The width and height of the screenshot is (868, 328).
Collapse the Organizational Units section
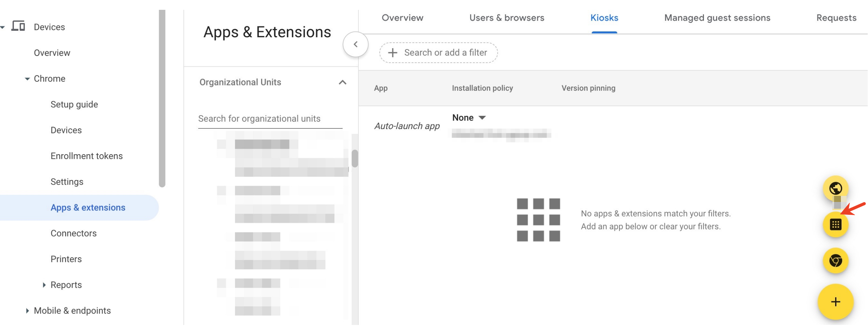click(x=343, y=82)
